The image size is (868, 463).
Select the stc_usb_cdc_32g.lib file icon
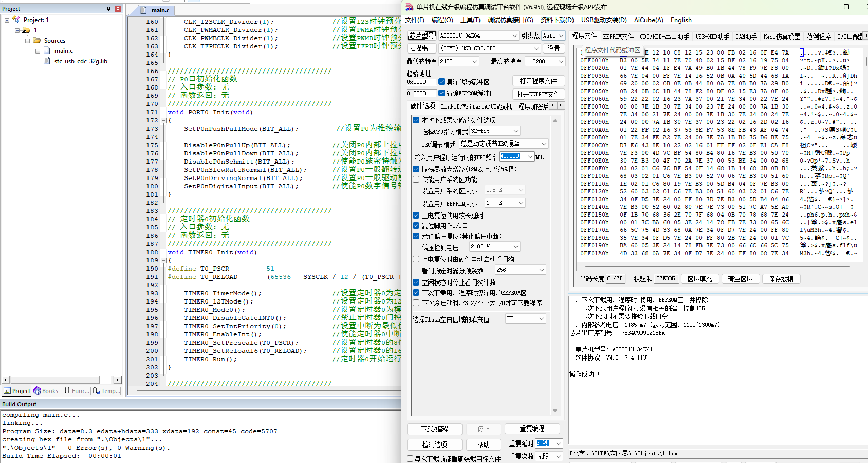click(x=47, y=61)
